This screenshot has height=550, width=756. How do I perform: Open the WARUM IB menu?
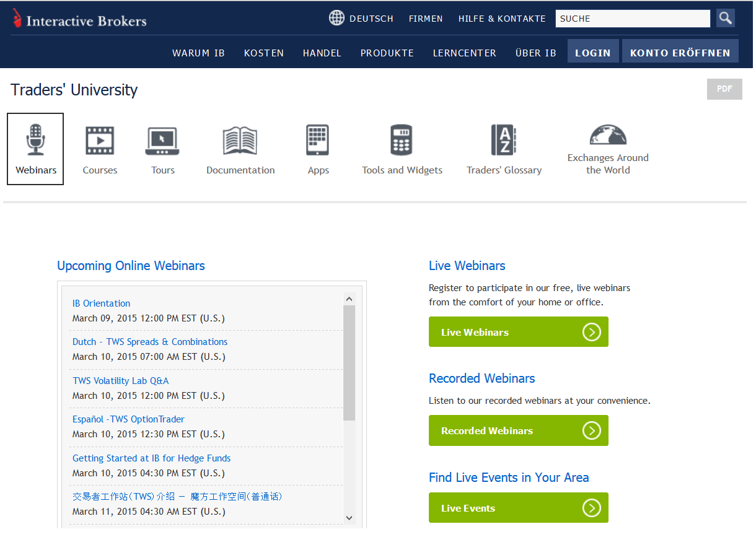198,53
